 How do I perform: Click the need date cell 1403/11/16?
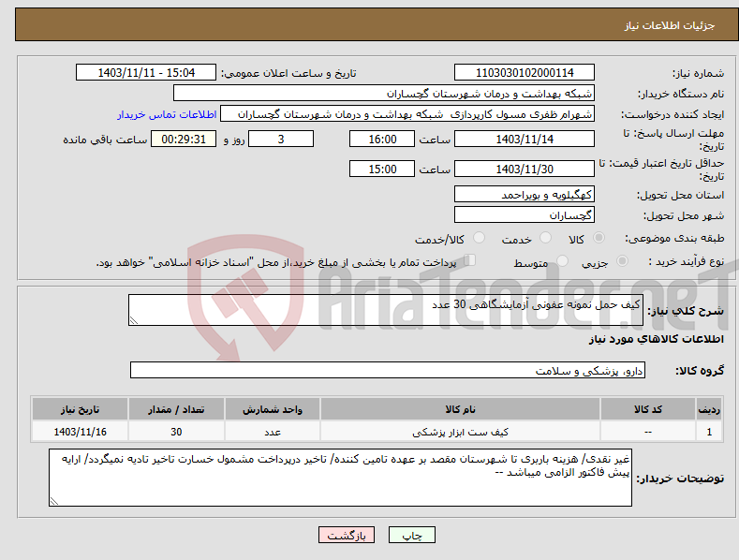(x=81, y=432)
